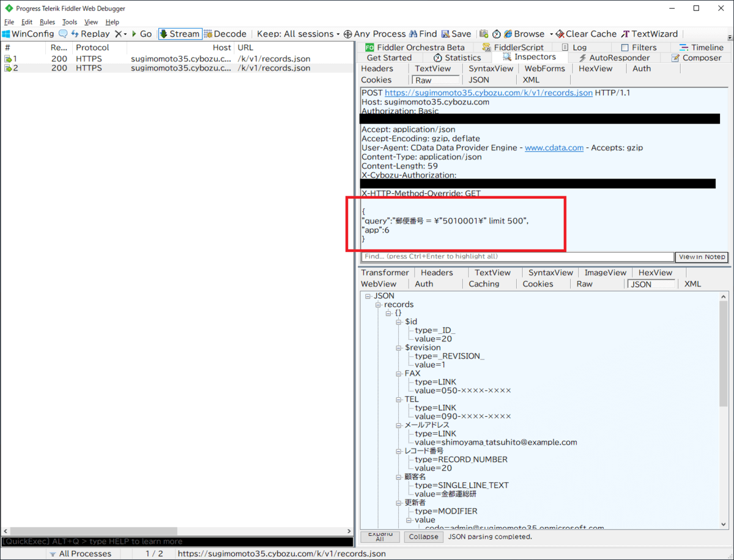Save sessions with Save toolbar button
The width and height of the screenshot is (734, 560).
tap(456, 34)
